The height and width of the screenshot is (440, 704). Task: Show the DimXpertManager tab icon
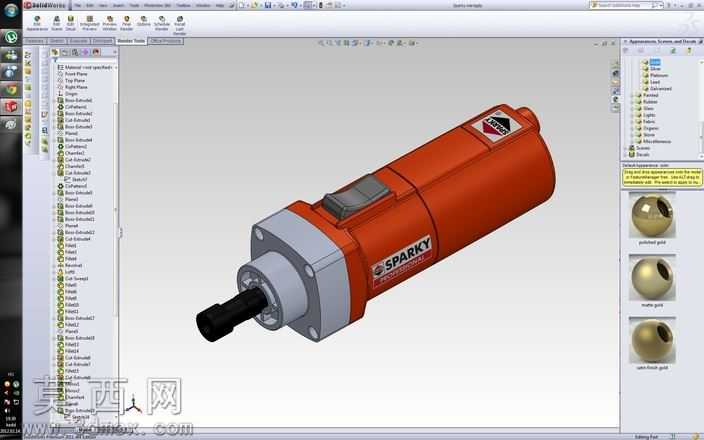click(x=85, y=53)
